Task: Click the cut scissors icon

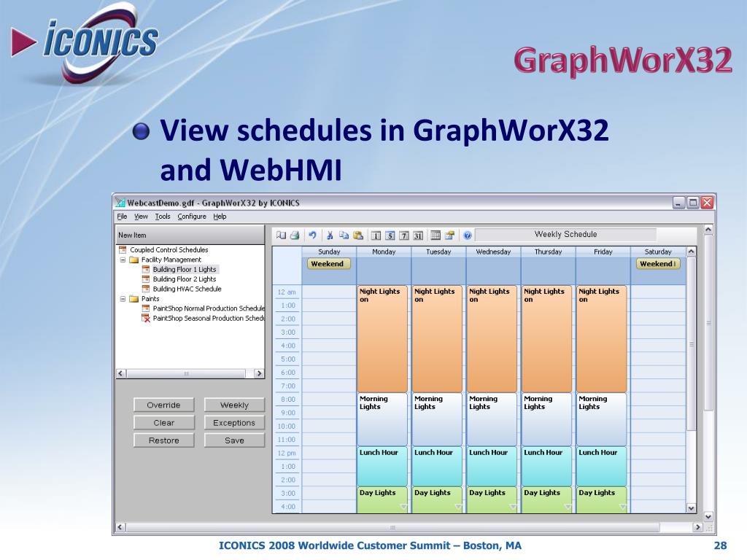Action: click(330, 236)
